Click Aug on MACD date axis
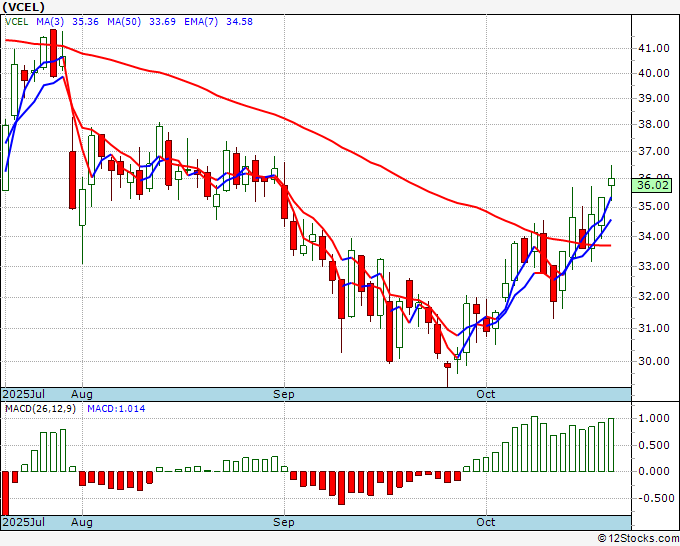This screenshot has height=546, width=680. point(82,522)
